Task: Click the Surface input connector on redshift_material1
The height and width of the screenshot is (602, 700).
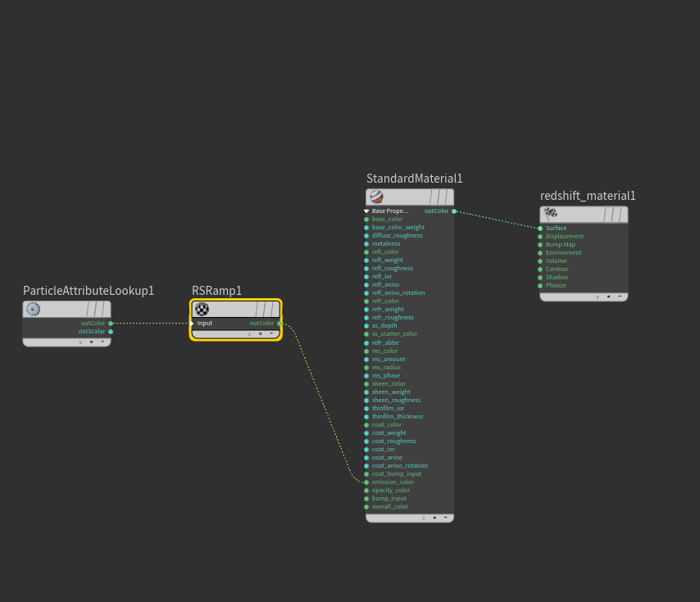Action: (540, 229)
